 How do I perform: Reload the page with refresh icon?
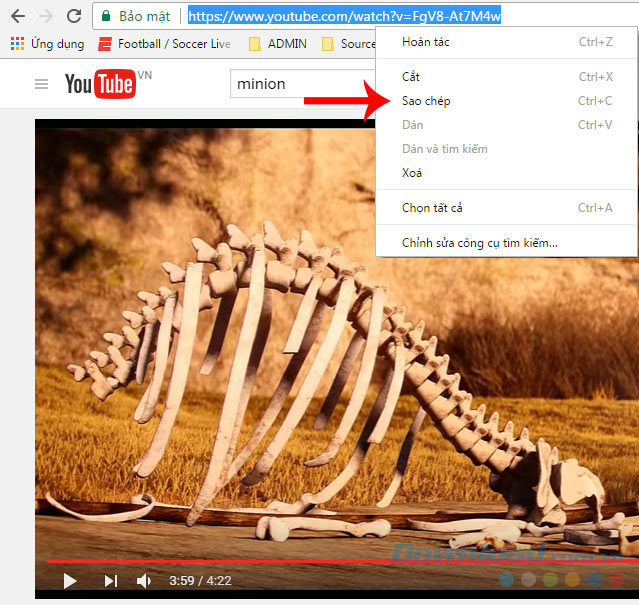tap(74, 16)
